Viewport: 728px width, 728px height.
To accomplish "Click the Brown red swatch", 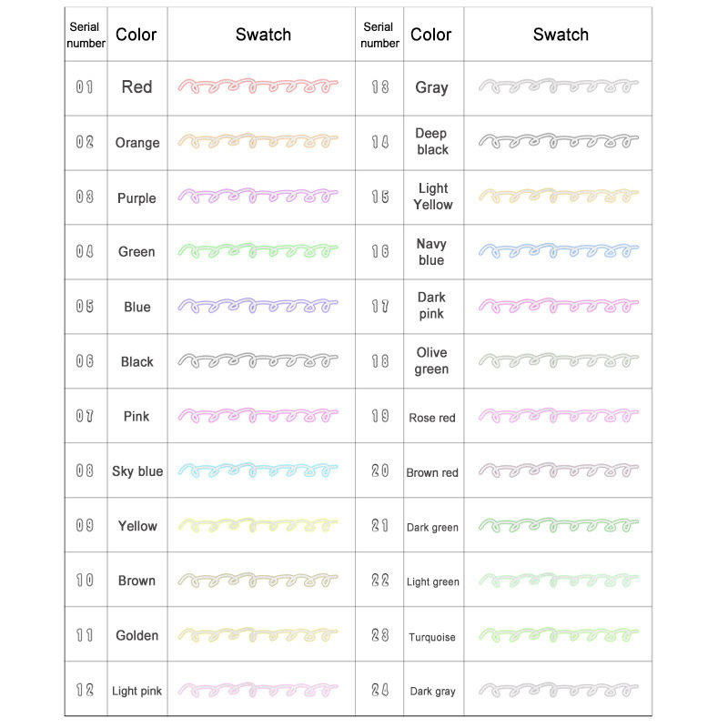I will pos(558,471).
